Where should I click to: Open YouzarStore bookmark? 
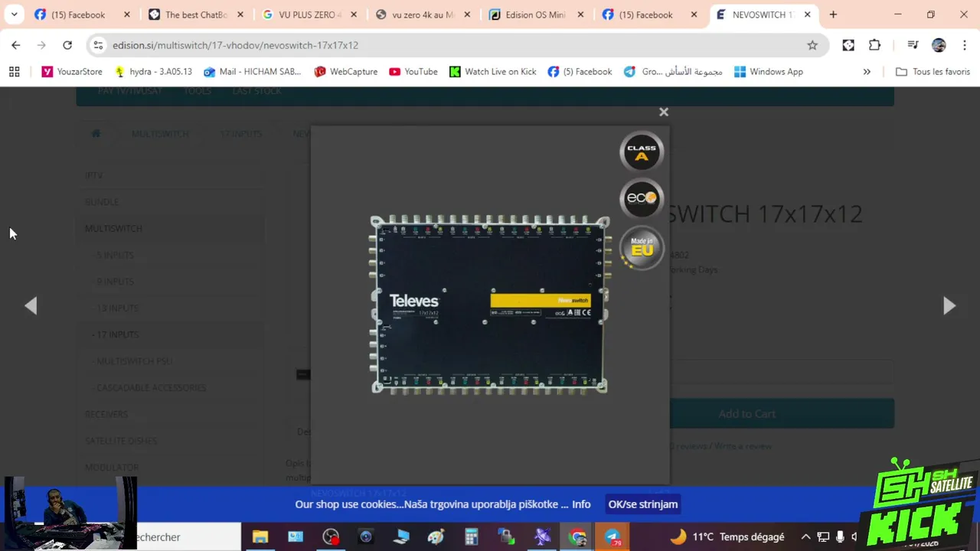click(x=72, y=72)
